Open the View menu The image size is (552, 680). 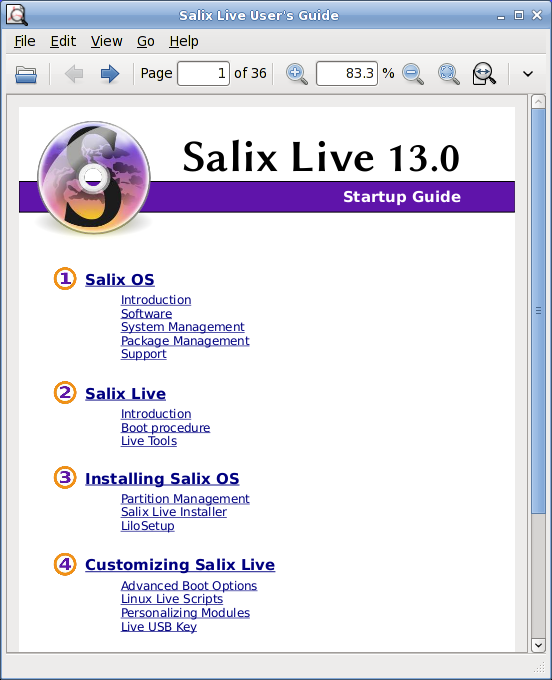[106, 41]
